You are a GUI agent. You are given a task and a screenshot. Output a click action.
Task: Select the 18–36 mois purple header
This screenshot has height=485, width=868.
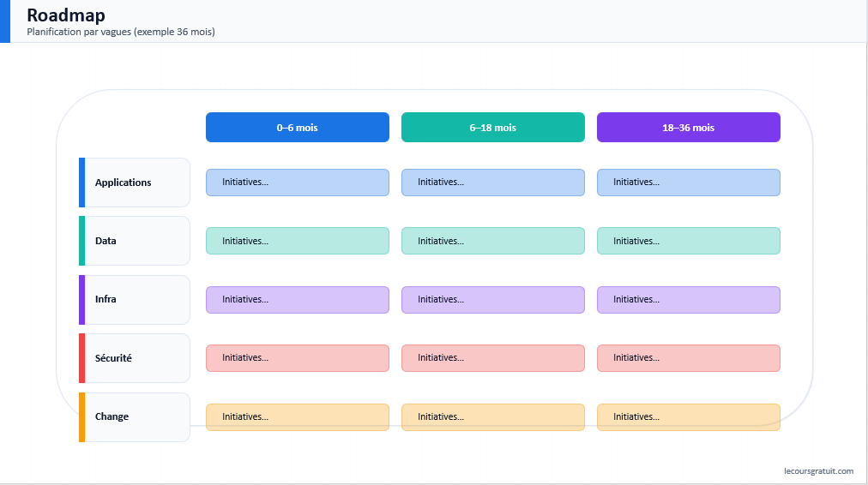coord(688,128)
